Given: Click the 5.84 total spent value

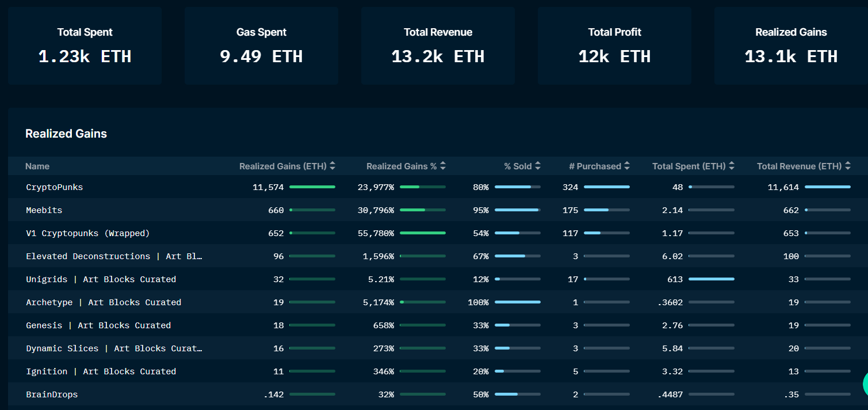Looking at the screenshot, I should [x=672, y=348].
